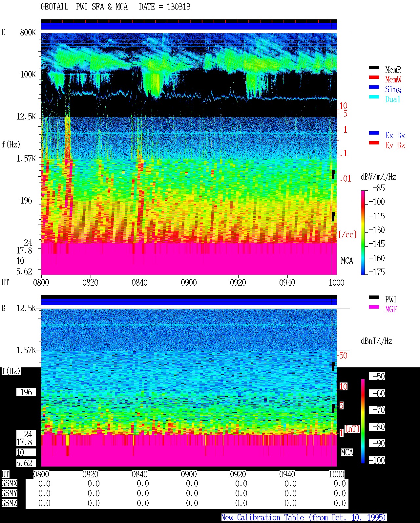Click the red MemW legend swatch
The height and width of the screenshot is (523, 420).
click(374, 77)
